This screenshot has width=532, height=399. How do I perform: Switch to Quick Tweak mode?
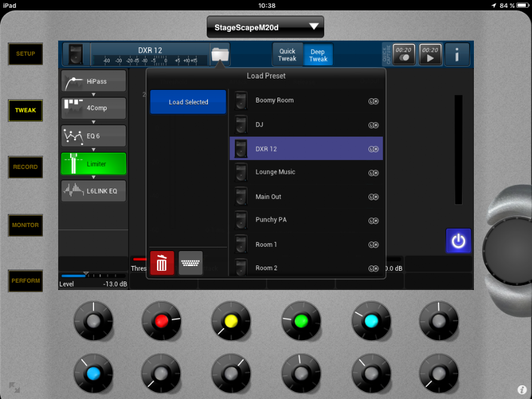click(x=288, y=55)
